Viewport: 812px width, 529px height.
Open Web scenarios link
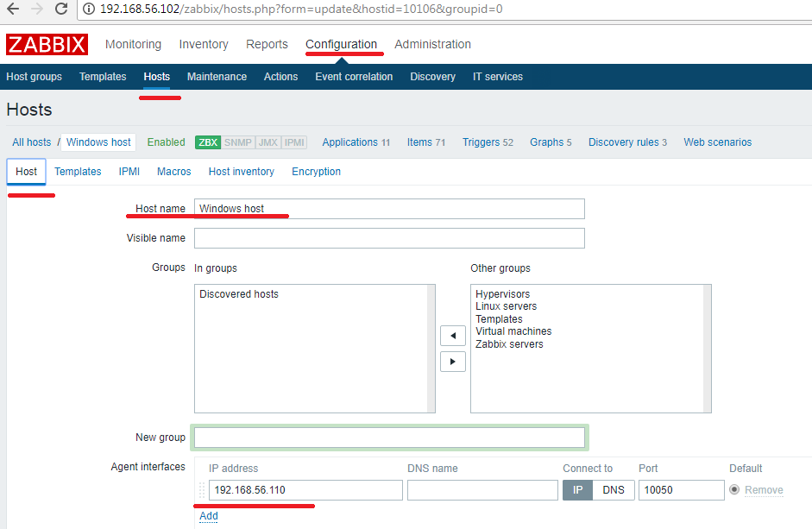pyautogui.click(x=717, y=142)
